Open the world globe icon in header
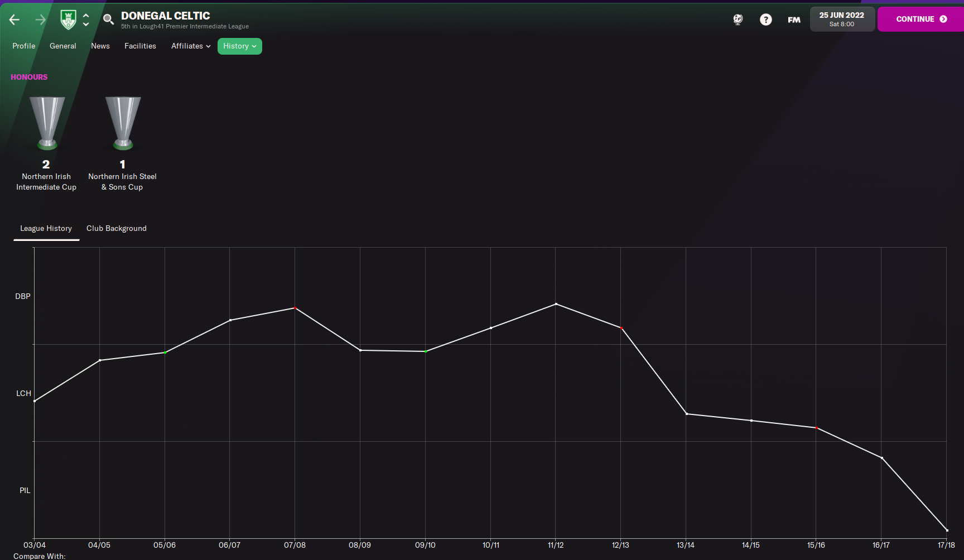The height and width of the screenshot is (560, 964). click(738, 20)
